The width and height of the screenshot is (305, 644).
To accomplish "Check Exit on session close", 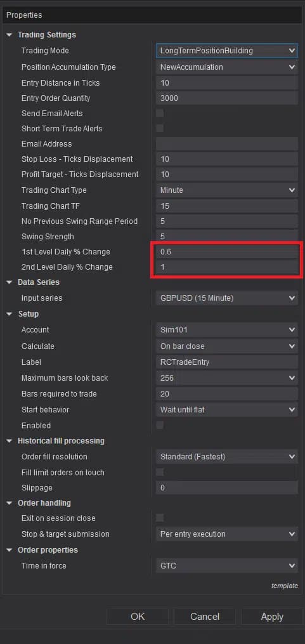I will tap(160, 518).
